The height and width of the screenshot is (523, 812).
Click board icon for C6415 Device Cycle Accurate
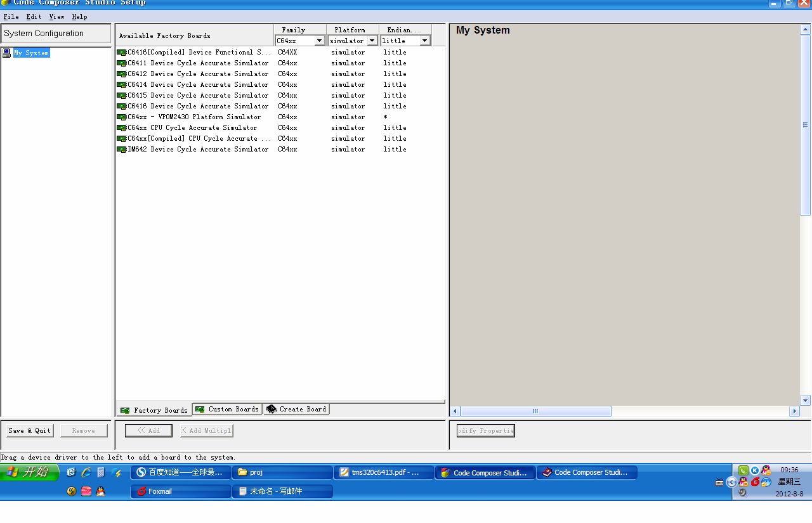click(x=121, y=96)
